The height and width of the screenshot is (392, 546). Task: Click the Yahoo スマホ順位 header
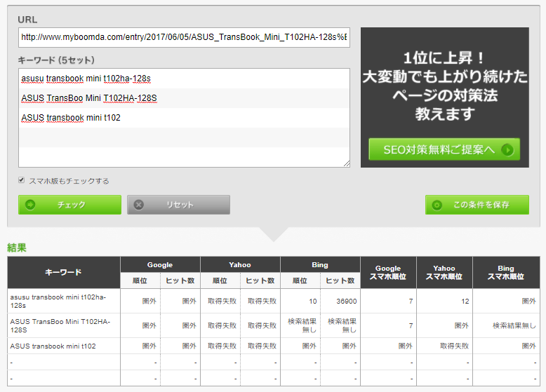(444, 272)
